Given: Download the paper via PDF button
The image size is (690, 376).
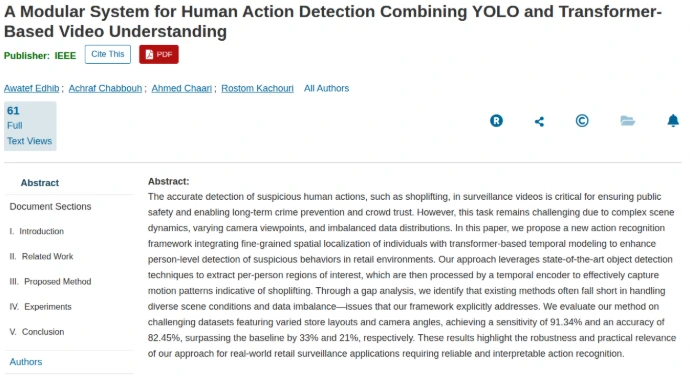Looking at the screenshot, I should click(159, 54).
